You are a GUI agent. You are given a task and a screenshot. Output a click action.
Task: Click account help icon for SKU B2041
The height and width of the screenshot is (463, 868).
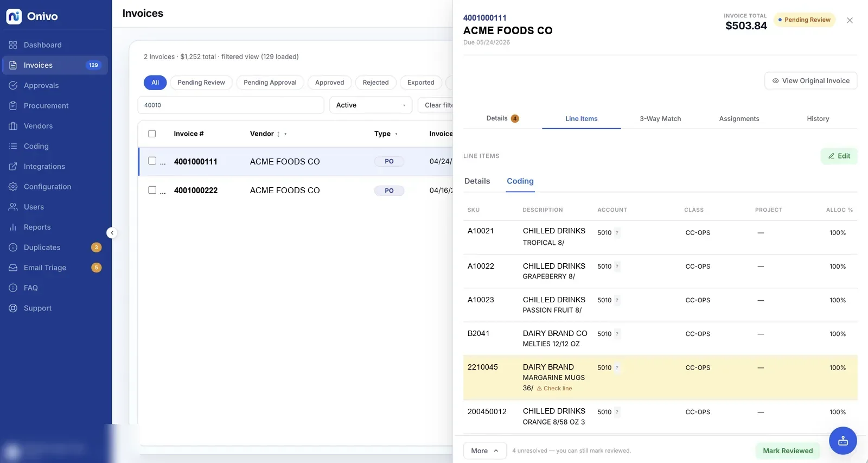point(617,334)
